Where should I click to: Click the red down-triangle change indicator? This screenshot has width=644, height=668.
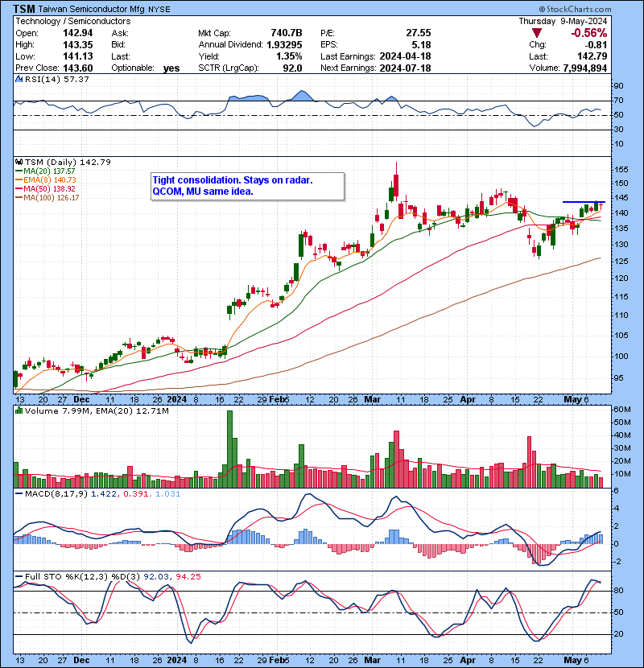pos(537,33)
